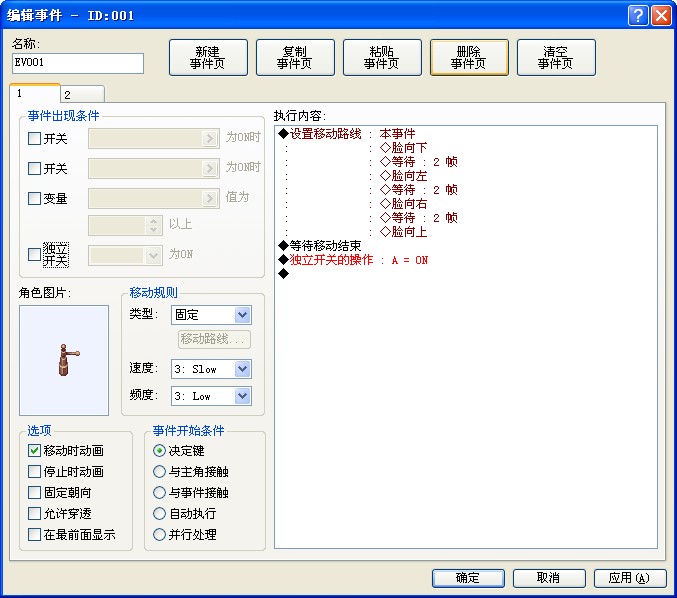The height and width of the screenshot is (598, 677).
Task: Uncheck the 移动时动画 option
Action: (34, 450)
